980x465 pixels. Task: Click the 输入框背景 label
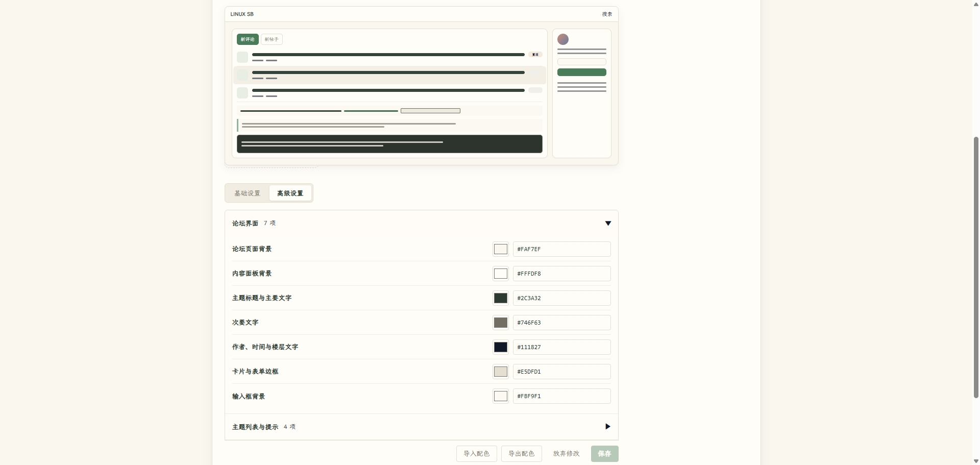click(x=249, y=396)
